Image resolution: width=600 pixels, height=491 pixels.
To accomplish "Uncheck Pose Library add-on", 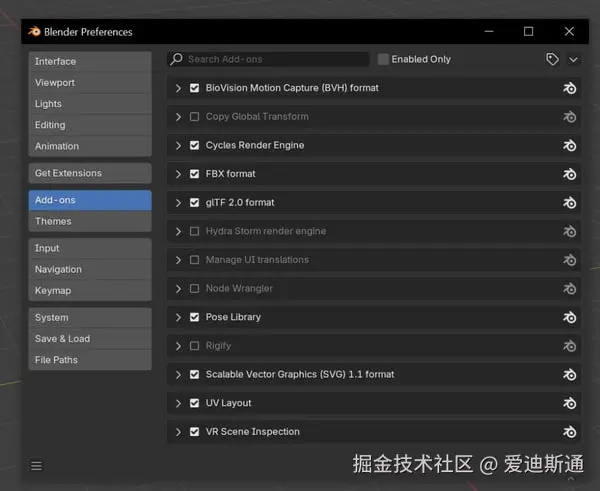I will pyautogui.click(x=194, y=317).
